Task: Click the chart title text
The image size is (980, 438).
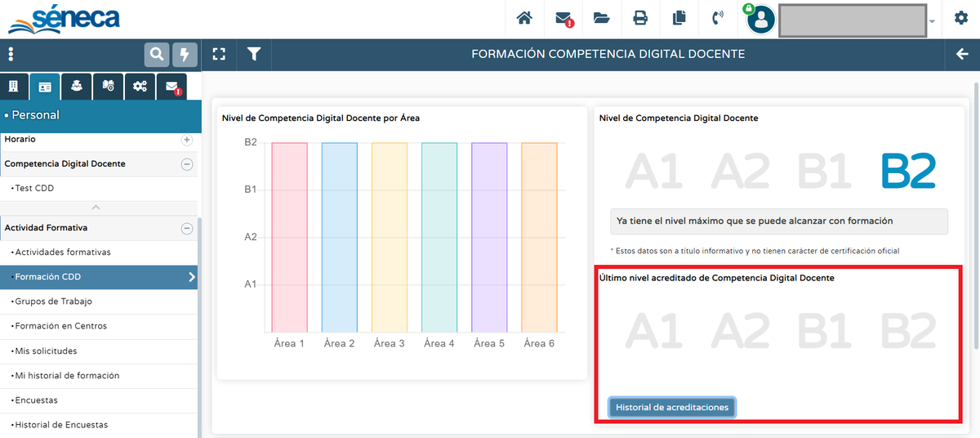Action: tap(321, 118)
